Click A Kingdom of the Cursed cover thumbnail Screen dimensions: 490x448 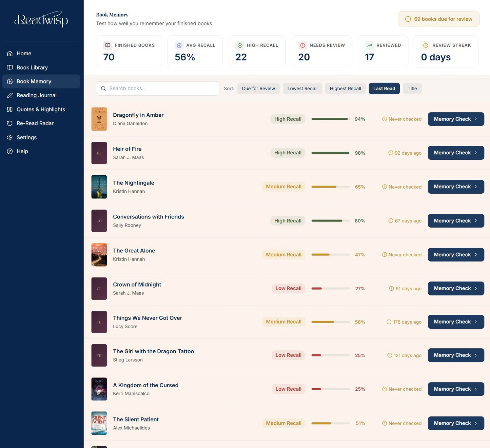point(99,389)
